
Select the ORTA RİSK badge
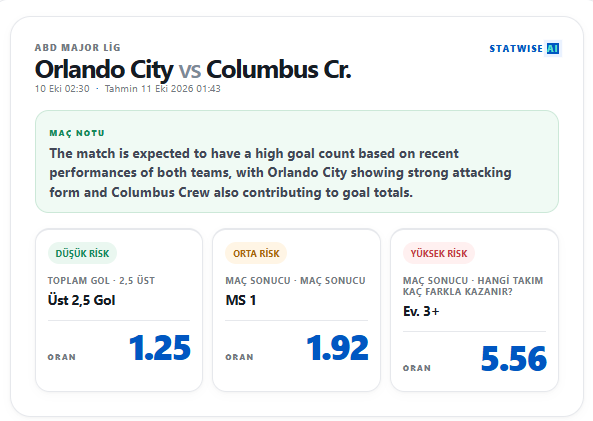[x=256, y=253]
